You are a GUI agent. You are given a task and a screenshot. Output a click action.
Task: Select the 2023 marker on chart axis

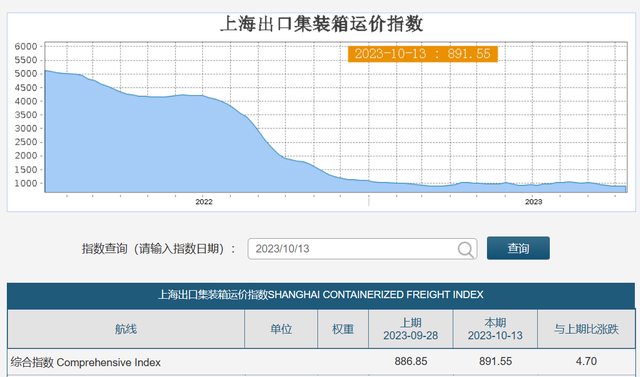coord(533,202)
